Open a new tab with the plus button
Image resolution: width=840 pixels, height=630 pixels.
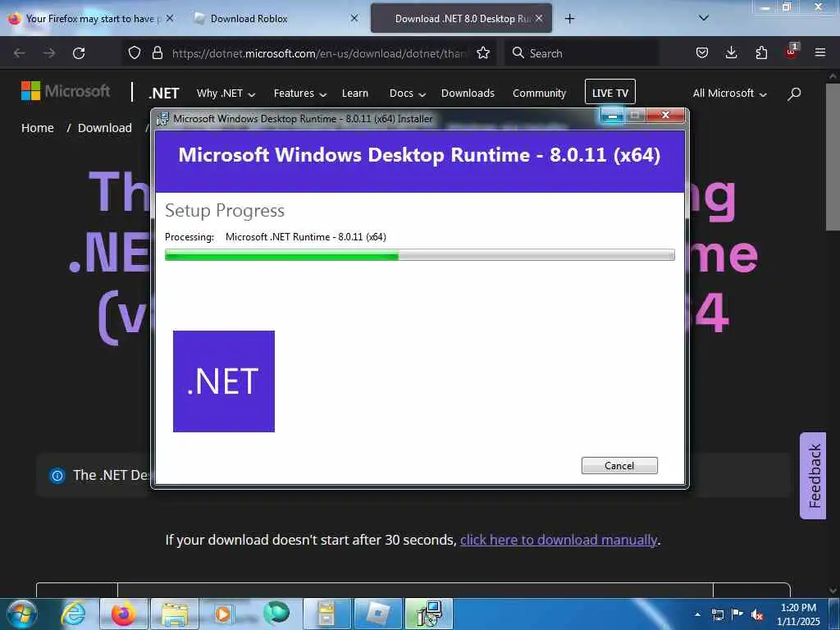569,19
